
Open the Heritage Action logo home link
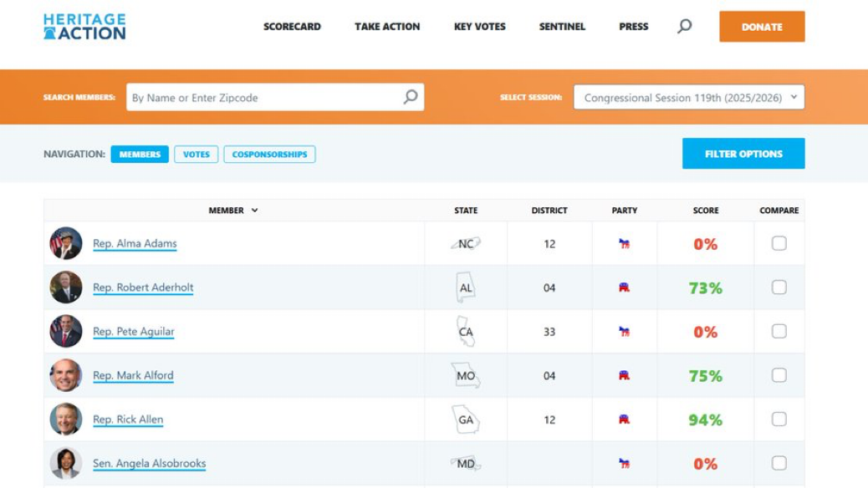[x=84, y=27]
